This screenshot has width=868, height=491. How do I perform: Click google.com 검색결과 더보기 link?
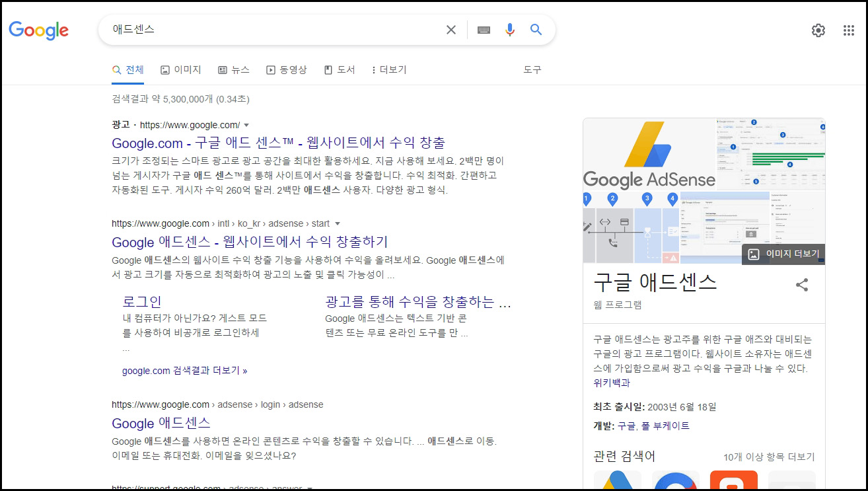tap(184, 371)
